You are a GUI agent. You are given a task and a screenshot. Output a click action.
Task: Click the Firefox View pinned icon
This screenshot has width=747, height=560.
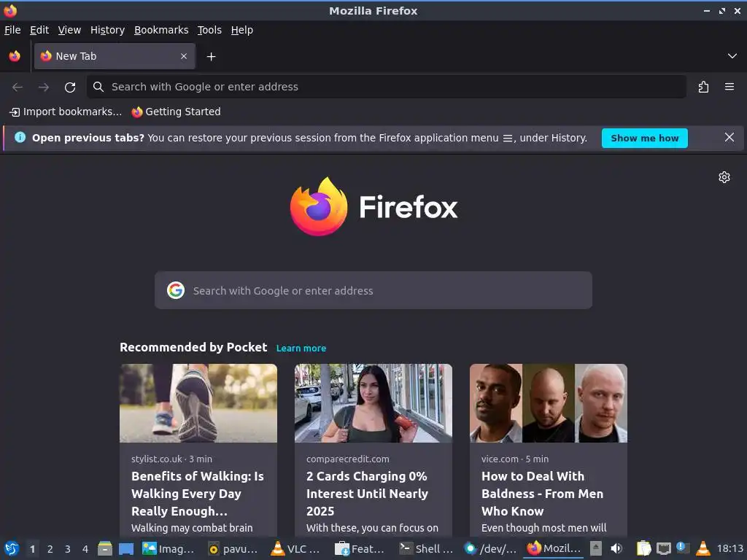click(x=15, y=56)
